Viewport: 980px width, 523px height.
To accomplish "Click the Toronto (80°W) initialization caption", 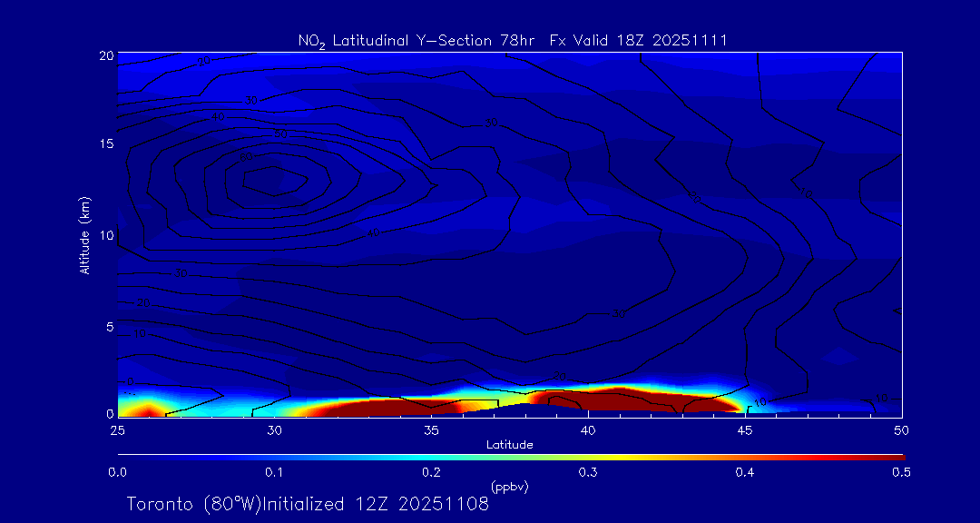I will [308, 504].
